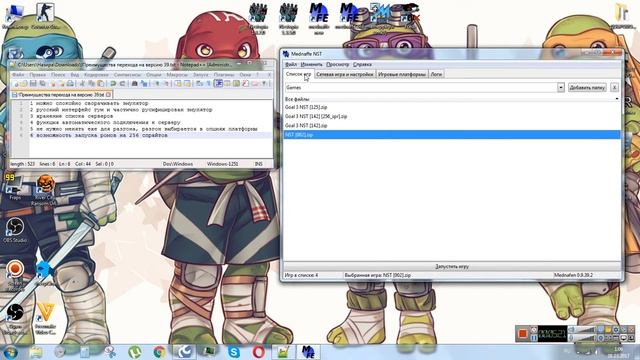640x360 pixels.
Task: Toggle highlighted indent guide button in Notepad++
Action: pos(219,84)
